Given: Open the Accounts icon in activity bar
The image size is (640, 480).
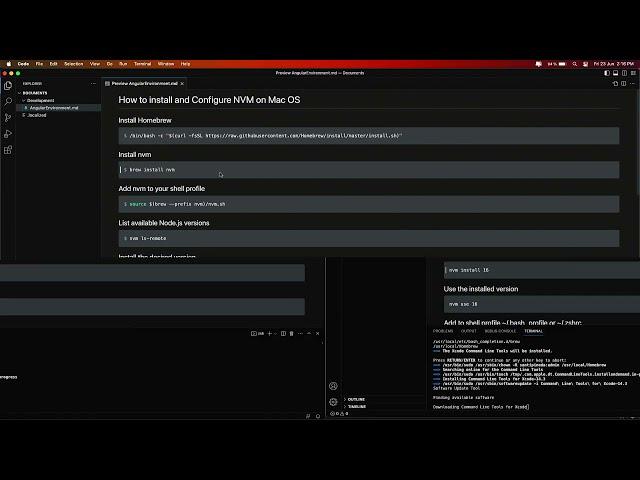Looking at the screenshot, I should (x=333, y=386).
